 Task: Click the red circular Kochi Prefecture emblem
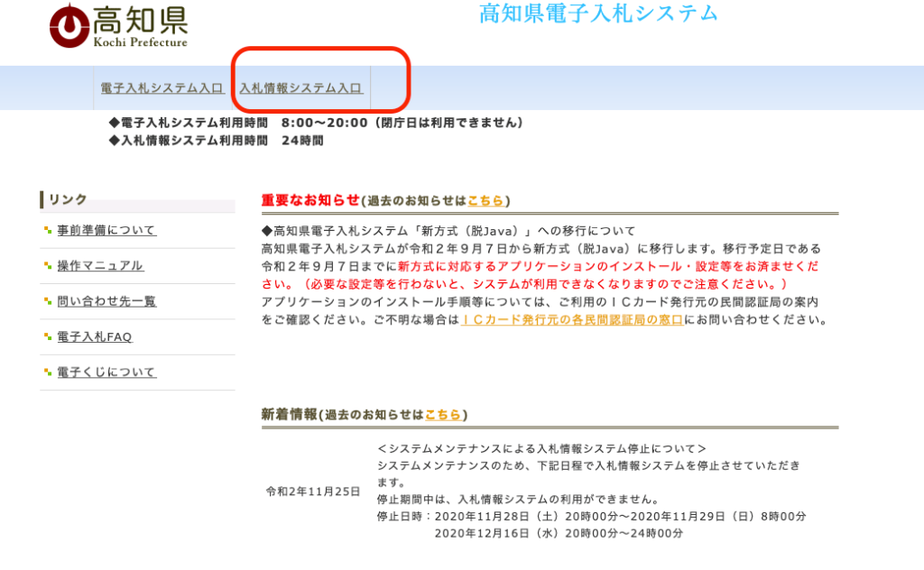[68, 25]
